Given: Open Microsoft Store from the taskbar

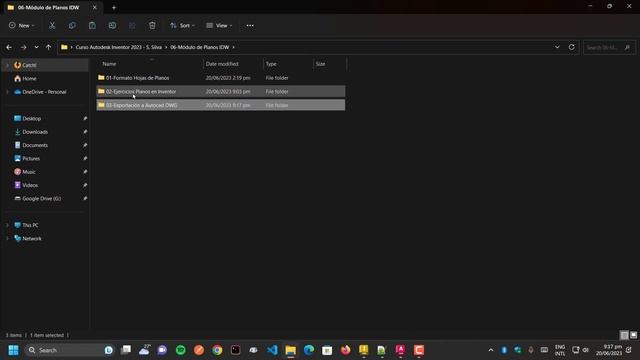Looking at the screenshot, I should tap(327, 350).
